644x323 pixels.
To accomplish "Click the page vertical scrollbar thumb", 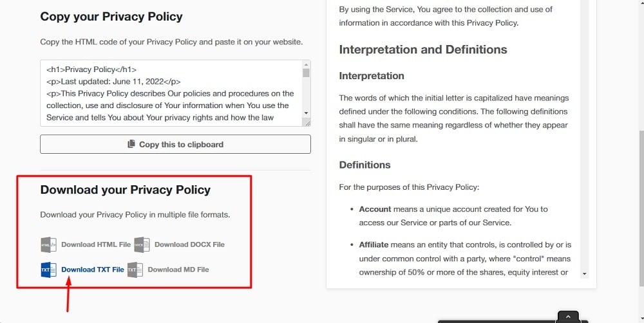I will (x=641, y=208).
